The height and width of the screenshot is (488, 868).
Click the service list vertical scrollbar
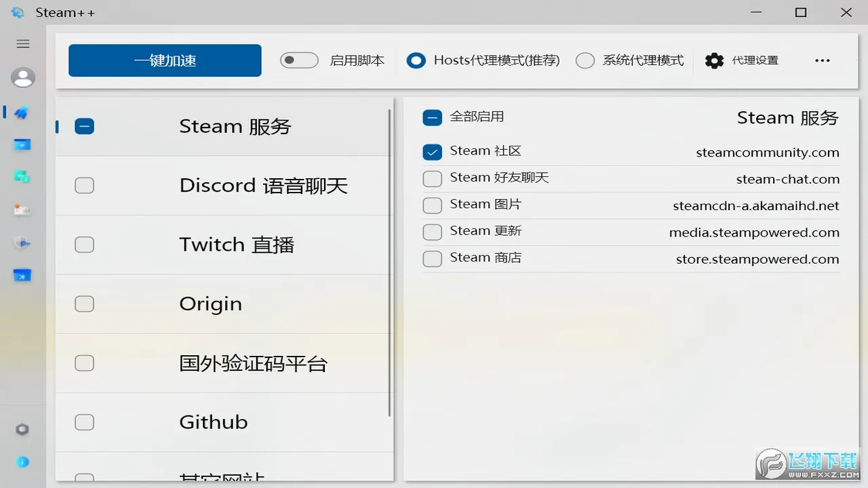pos(389,263)
